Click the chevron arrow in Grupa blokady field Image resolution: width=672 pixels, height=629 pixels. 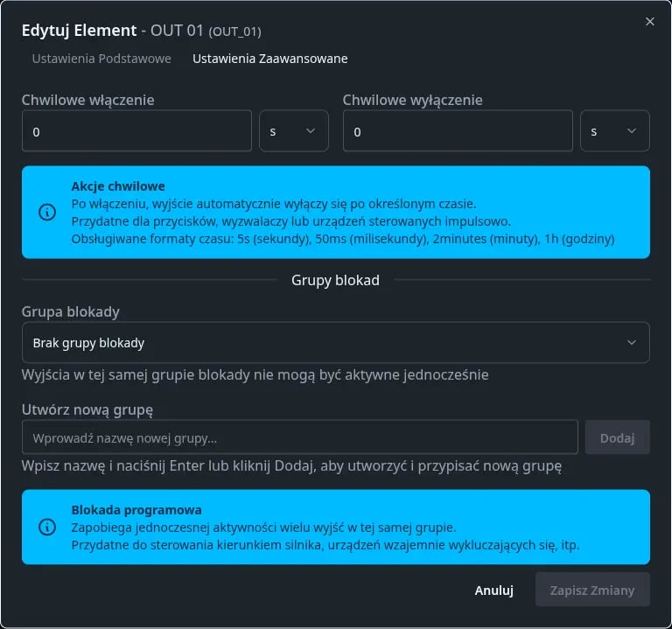pyautogui.click(x=632, y=343)
